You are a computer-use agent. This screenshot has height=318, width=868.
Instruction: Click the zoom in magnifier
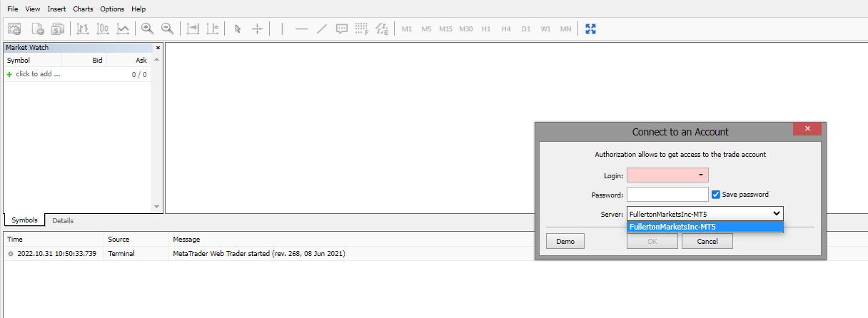tap(147, 29)
